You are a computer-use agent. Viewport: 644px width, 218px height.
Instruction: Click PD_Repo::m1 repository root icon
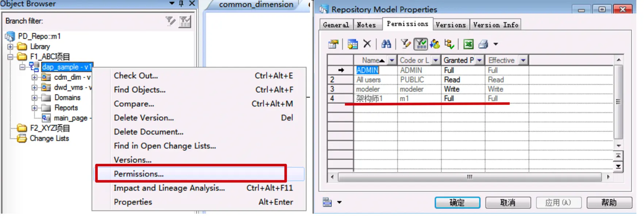coord(10,36)
